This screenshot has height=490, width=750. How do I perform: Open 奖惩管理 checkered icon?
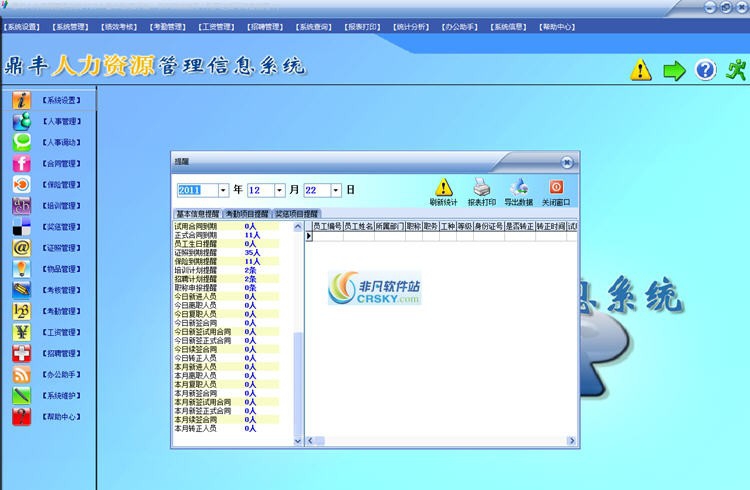pyautogui.click(x=22, y=226)
